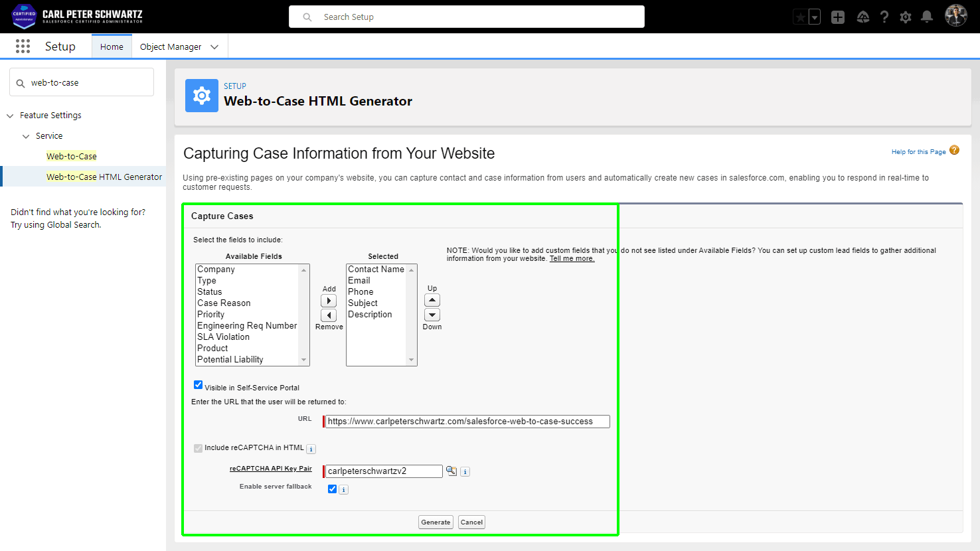This screenshot has height=551, width=980.
Task: Click the return URL input field
Action: pos(467,422)
